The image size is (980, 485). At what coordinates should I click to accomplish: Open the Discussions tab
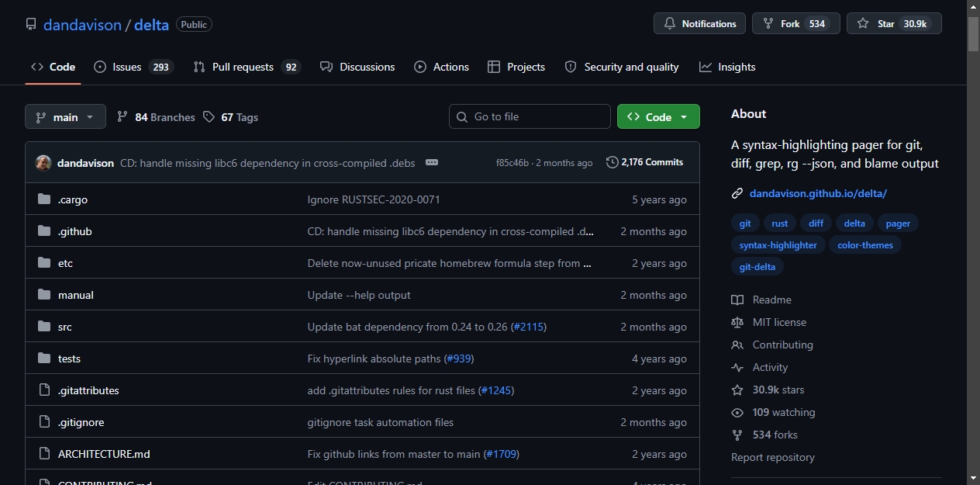357,67
